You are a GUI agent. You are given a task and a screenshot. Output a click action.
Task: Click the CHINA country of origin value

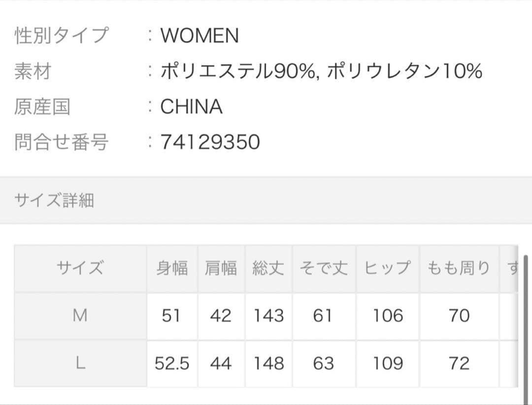tap(191, 106)
